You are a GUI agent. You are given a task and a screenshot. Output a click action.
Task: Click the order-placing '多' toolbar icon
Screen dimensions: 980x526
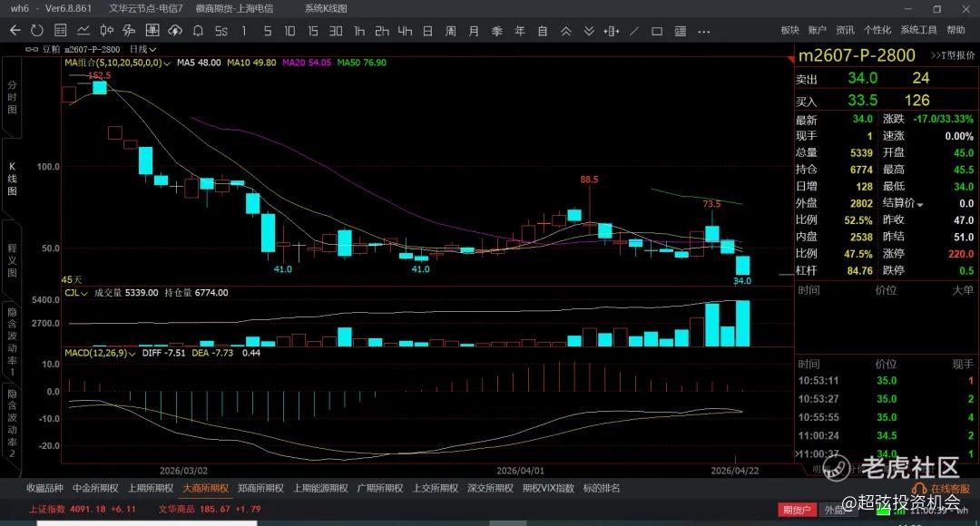[x=130, y=31]
